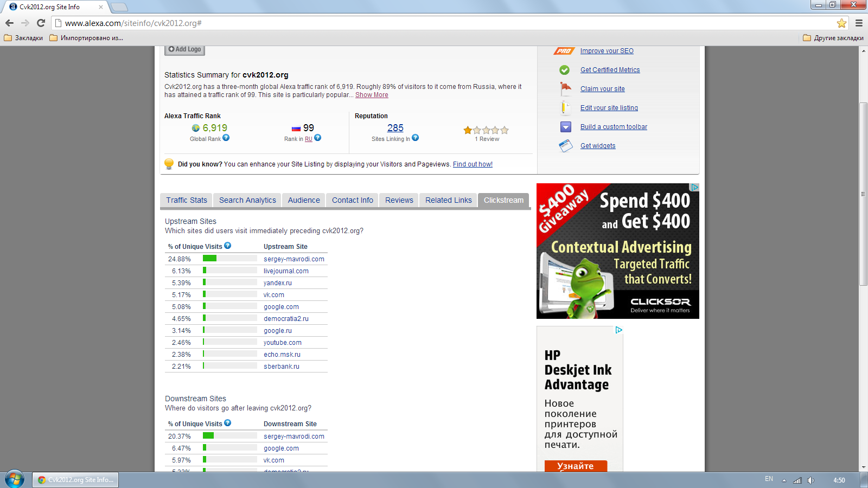The width and height of the screenshot is (868, 488).
Task: Open the Traffic Stats tab
Action: click(187, 200)
